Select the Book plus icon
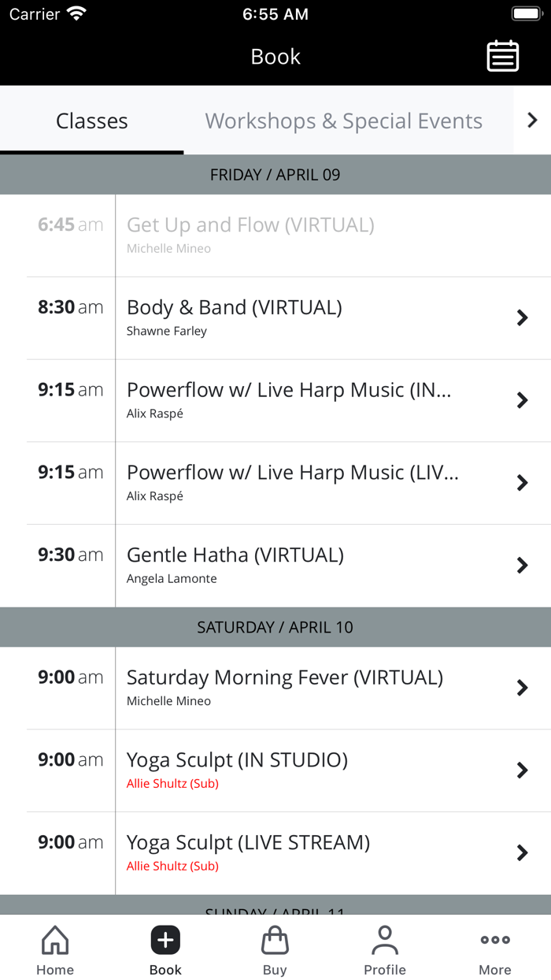This screenshot has height=980, width=551. click(x=165, y=941)
